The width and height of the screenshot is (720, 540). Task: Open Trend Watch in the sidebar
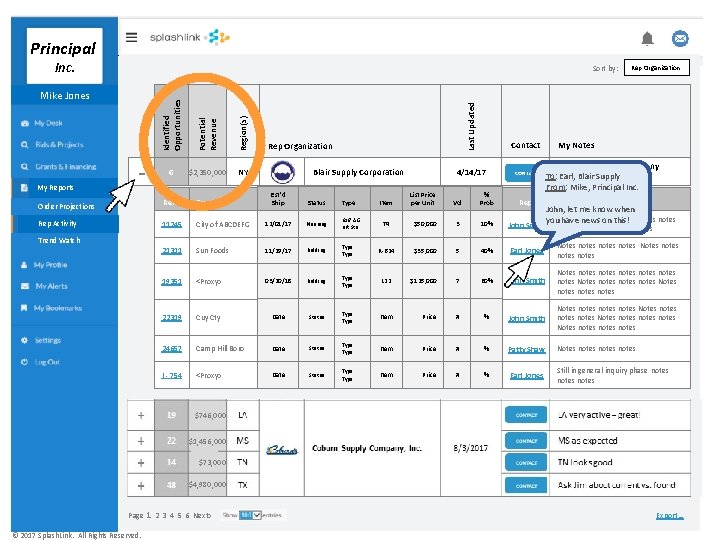[59, 240]
